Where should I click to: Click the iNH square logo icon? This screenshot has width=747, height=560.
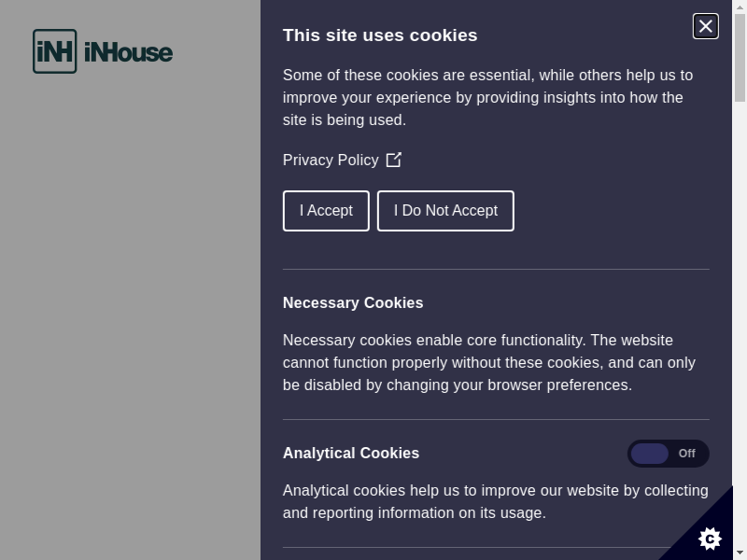54,51
